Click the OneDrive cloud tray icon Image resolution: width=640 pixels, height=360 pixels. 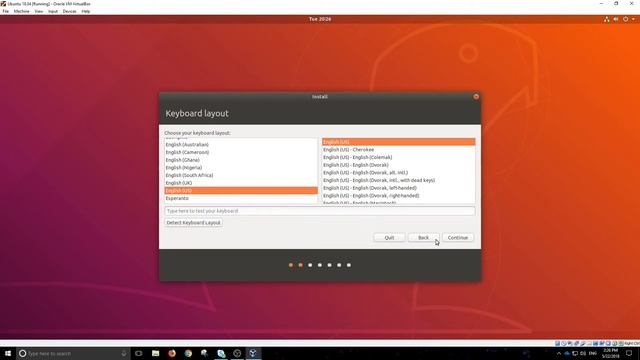coord(567,353)
